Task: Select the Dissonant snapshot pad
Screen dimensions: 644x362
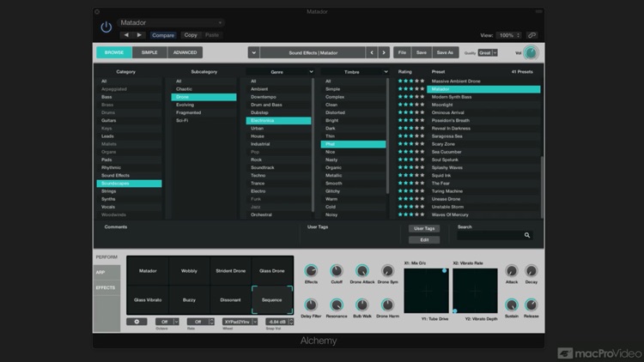Action: pyautogui.click(x=230, y=300)
